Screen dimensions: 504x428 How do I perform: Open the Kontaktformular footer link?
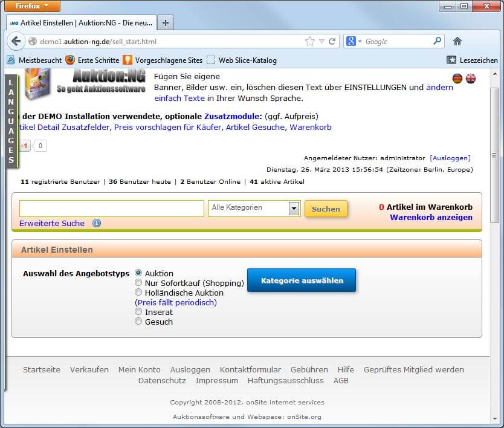(250, 369)
